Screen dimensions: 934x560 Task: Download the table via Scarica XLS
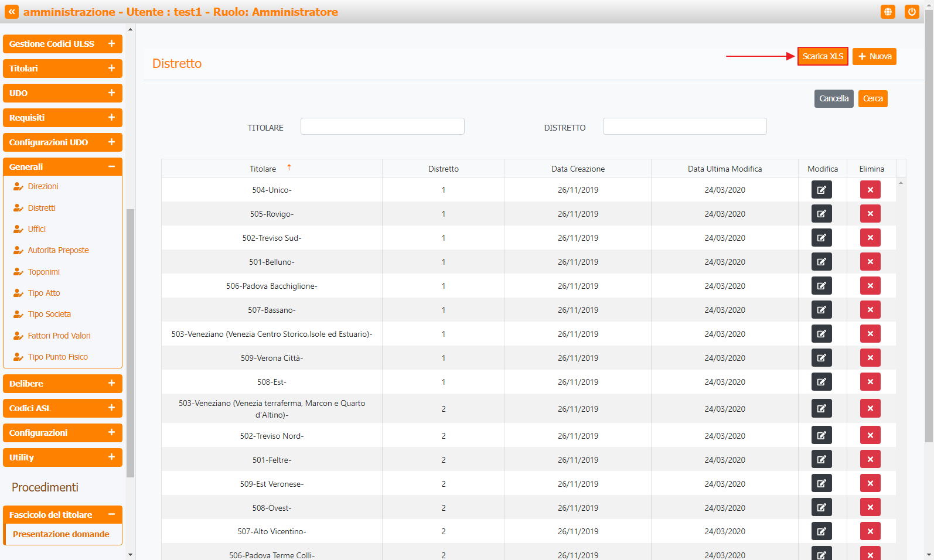point(822,56)
